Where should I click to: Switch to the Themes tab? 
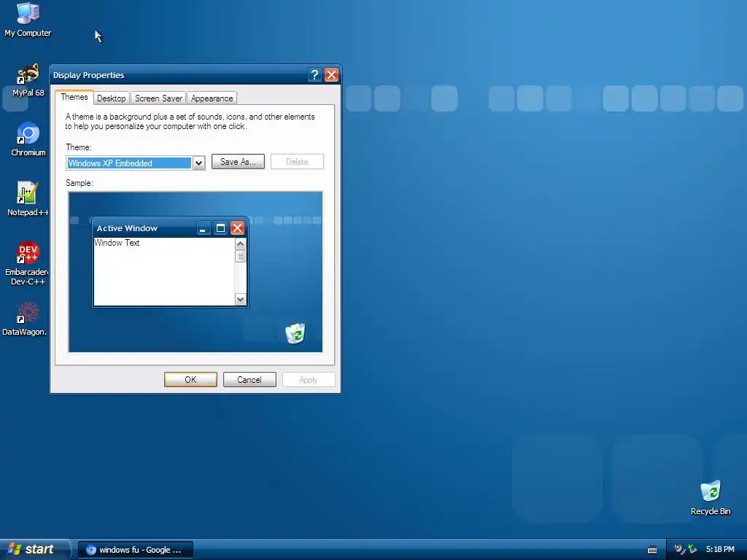tap(74, 97)
